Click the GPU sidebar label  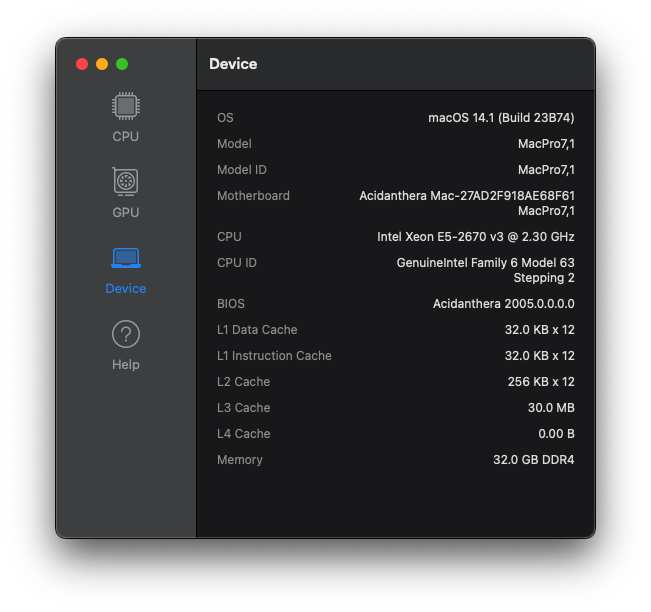click(x=125, y=212)
